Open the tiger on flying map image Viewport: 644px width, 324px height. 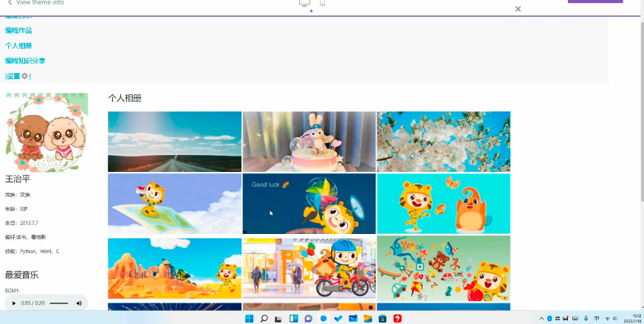(174, 204)
